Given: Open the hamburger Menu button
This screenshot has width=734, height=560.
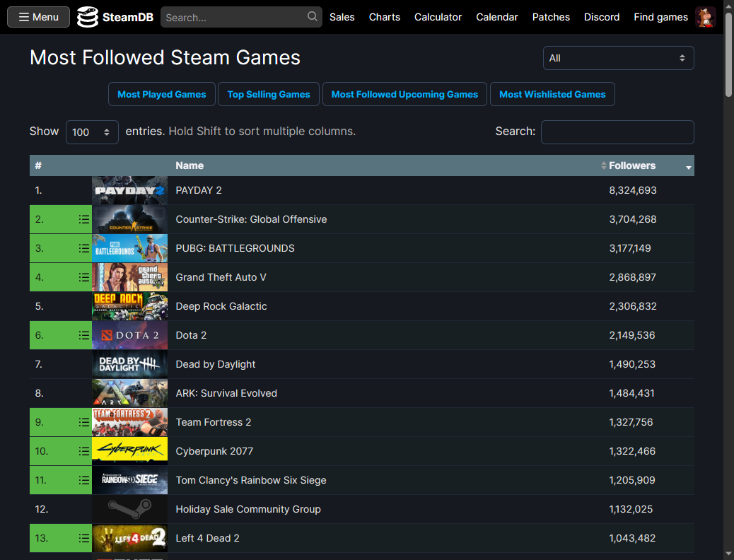Looking at the screenshot, I should pos(38,17).
